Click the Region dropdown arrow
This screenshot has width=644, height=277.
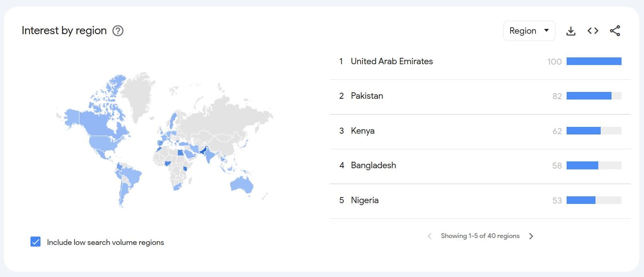tap(546, 31)
